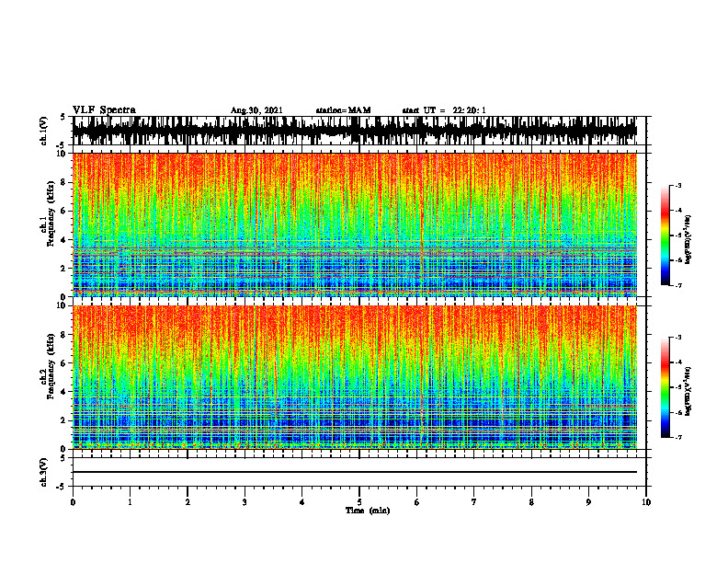Click time axis tick label "4"
This screenshot has width=728, height=563.
tap(302, 502)
